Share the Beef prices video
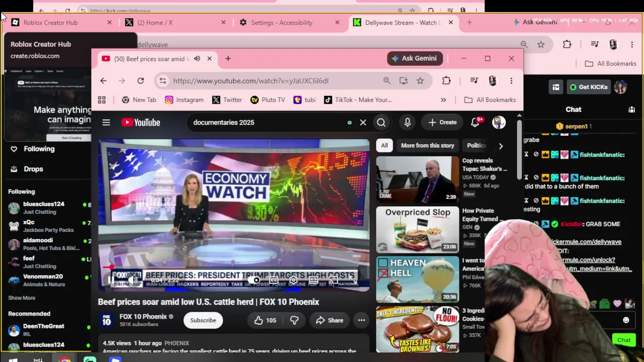The width and height of the screenshot is (644, 362). [330, 320]
